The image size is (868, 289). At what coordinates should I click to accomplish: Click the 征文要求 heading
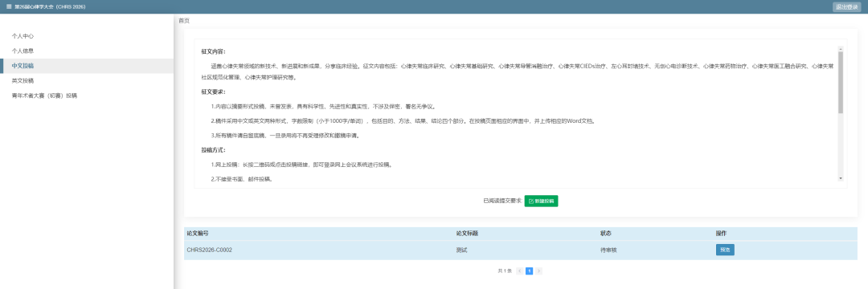213,92
